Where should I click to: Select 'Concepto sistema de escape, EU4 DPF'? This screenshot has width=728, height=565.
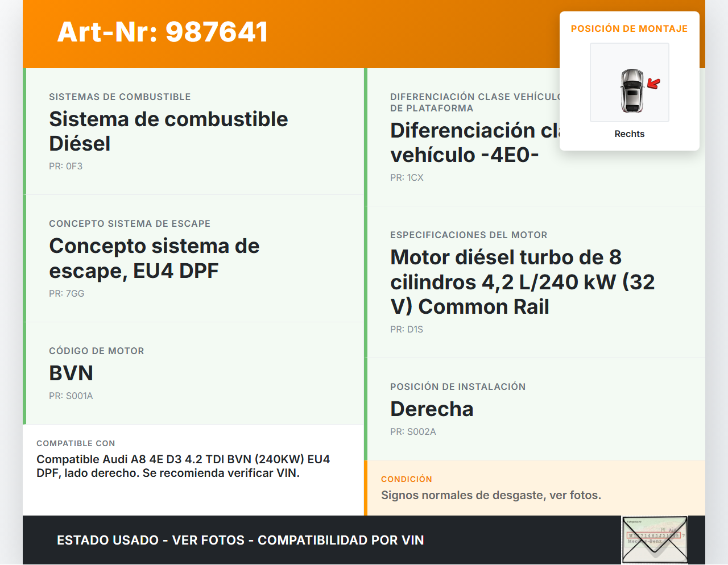tap(154, 258)
